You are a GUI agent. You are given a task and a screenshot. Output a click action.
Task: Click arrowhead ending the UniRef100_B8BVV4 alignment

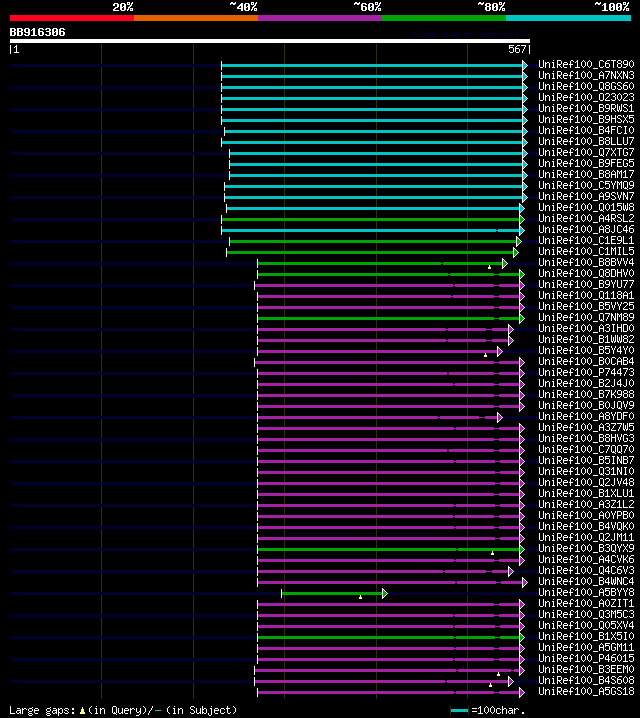[504, 263]
